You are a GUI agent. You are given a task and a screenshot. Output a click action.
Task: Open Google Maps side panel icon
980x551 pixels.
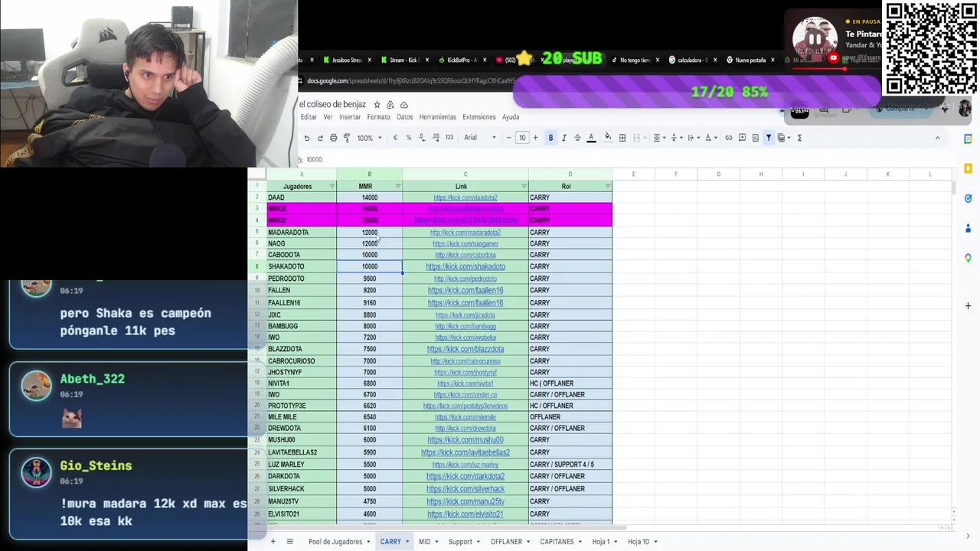pyautogui.click(x=968, y=259)
